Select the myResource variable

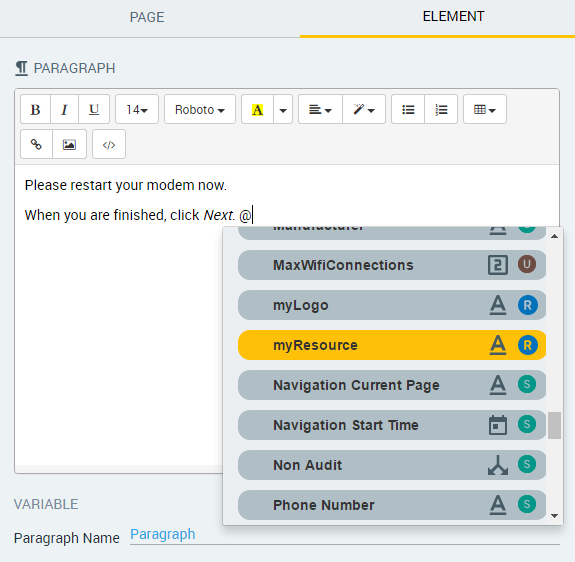[x=392, y=345]
